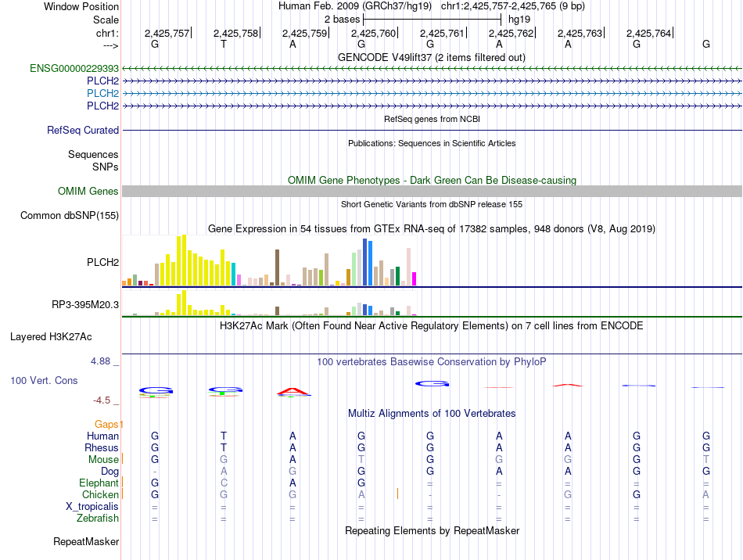
Task: Click the RP3-395M20.3 GTEx bar chart
Action: click(x=269, y=303)
